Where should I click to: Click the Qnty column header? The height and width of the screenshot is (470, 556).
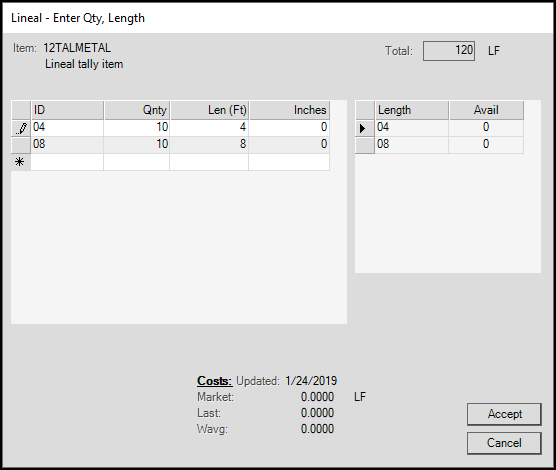pos(137,110)
